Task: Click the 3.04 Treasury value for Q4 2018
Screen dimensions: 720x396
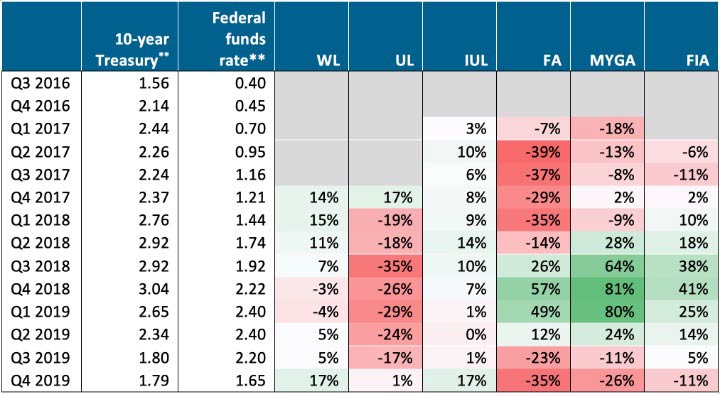Action: [130, 289]
